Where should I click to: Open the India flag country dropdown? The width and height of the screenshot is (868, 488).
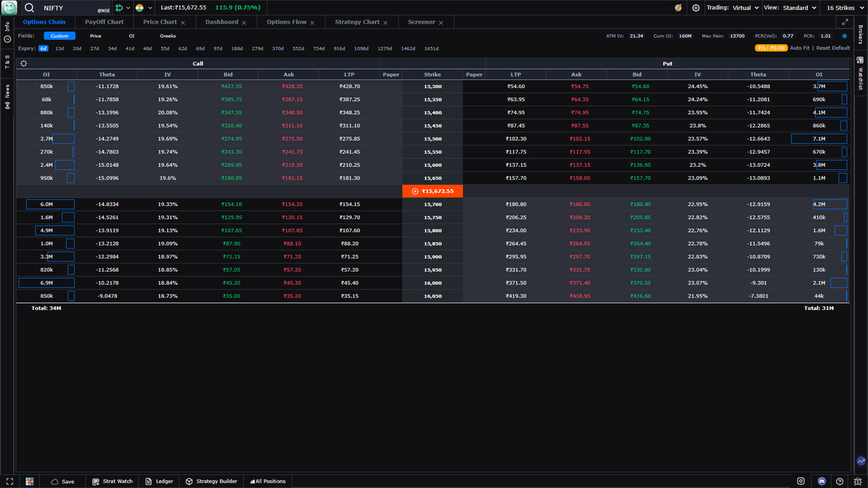coord(144,8)
